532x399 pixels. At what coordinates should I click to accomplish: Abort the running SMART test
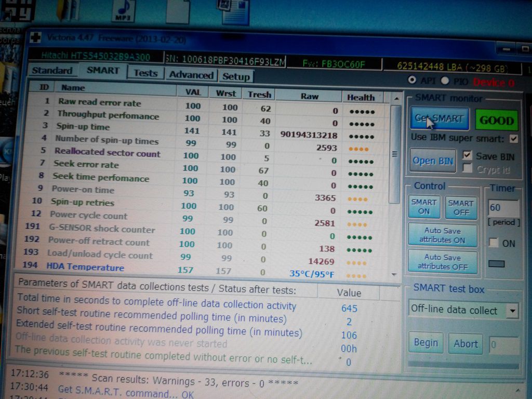tap(465, 344)
